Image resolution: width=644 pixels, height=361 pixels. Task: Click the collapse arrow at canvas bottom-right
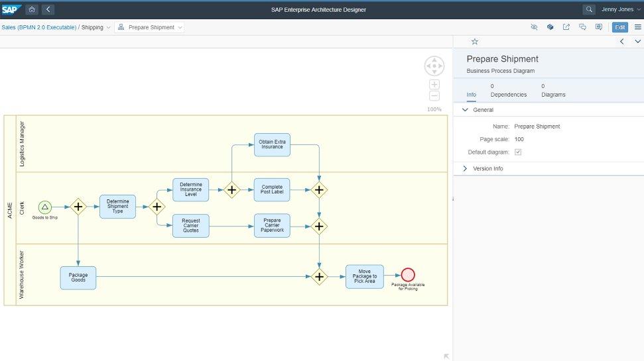[x=446, y=356]
